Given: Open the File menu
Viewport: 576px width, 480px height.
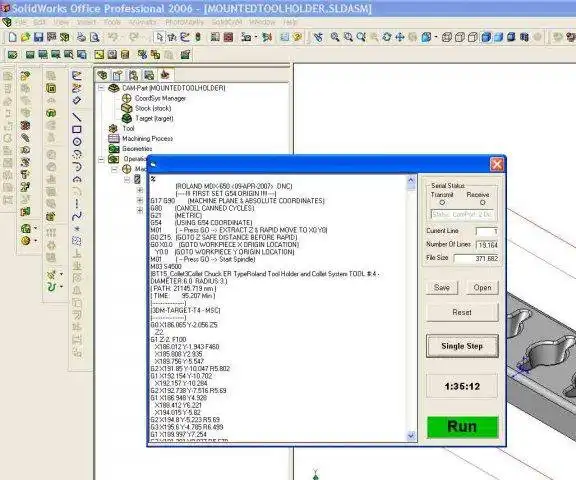Looking at the screenshot, I should click(x=20, y=22).
